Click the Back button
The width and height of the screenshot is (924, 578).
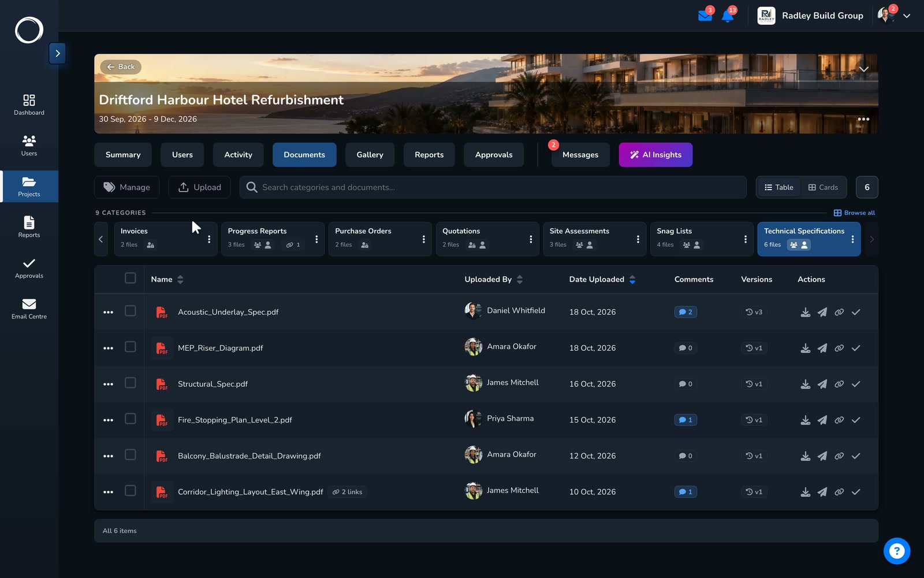(121, 67)
